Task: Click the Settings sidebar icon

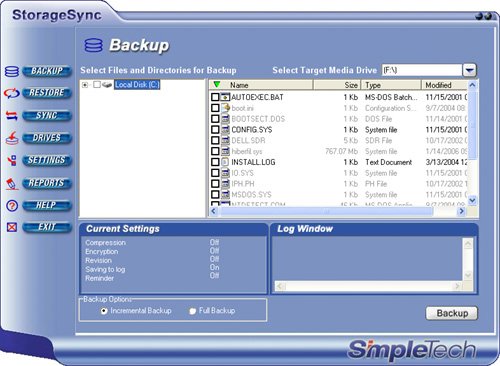Action: click(12, 160)
